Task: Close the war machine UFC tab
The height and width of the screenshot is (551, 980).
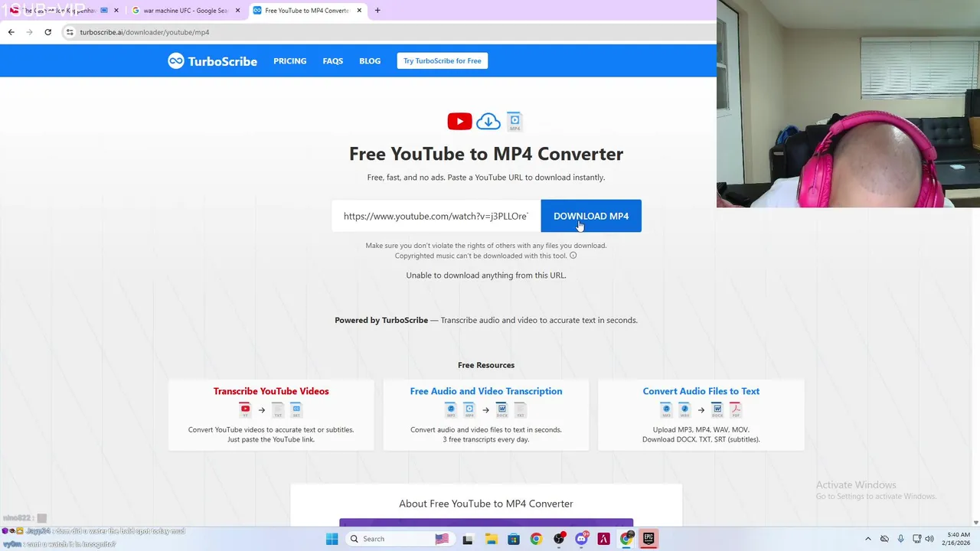Action: 237,11
